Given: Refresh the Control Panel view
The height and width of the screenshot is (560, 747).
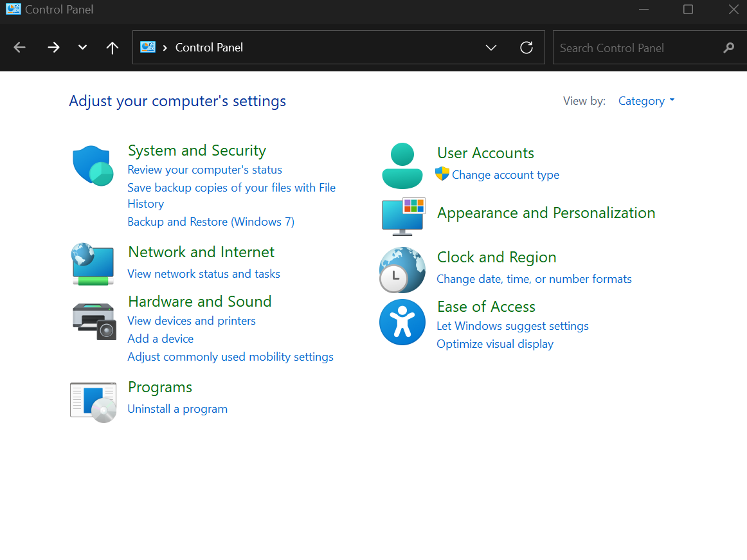Looking at the screenshot, I should [526, 48].
